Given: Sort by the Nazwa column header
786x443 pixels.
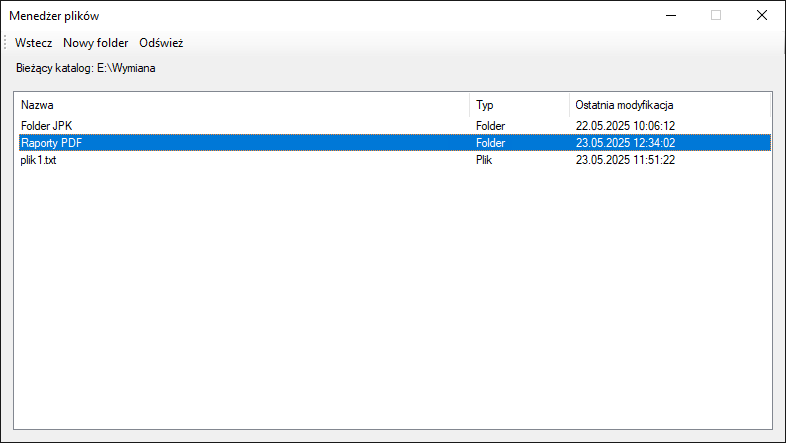Looking at the screenshot, I should [x=244, y=105].
